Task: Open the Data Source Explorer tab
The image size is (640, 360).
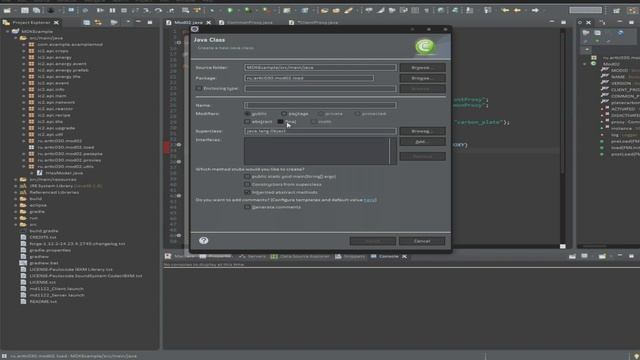Action: [300, 256]
